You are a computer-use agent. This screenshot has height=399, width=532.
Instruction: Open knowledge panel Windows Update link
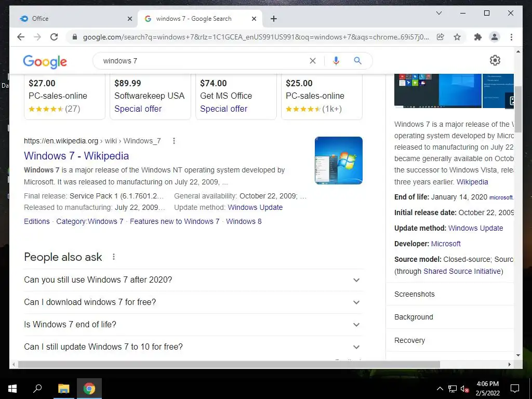tap(475, 228)
